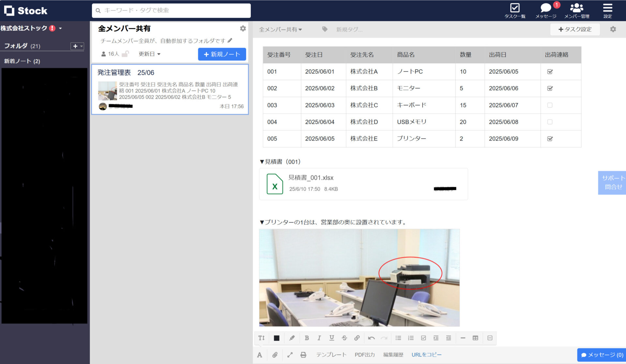
Task: Open メッセージ with the notification badge
Action: [545, 10]
